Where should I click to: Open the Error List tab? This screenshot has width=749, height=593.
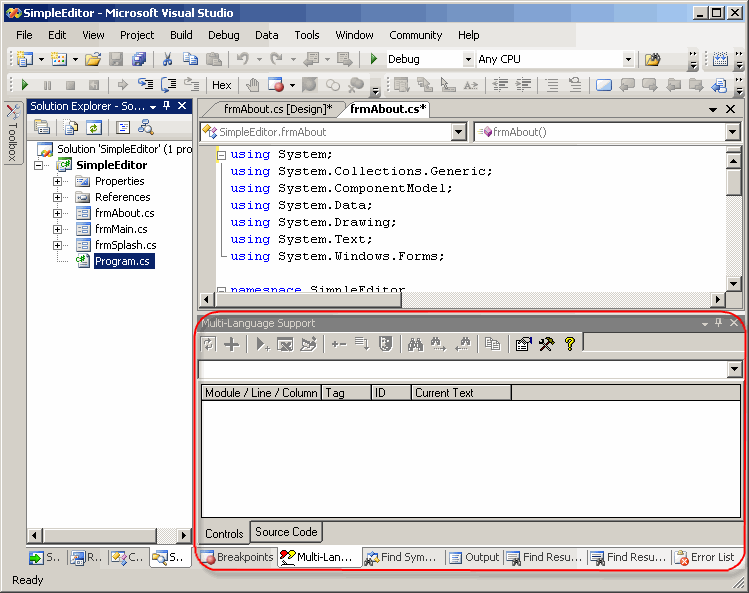click(705, 557)
